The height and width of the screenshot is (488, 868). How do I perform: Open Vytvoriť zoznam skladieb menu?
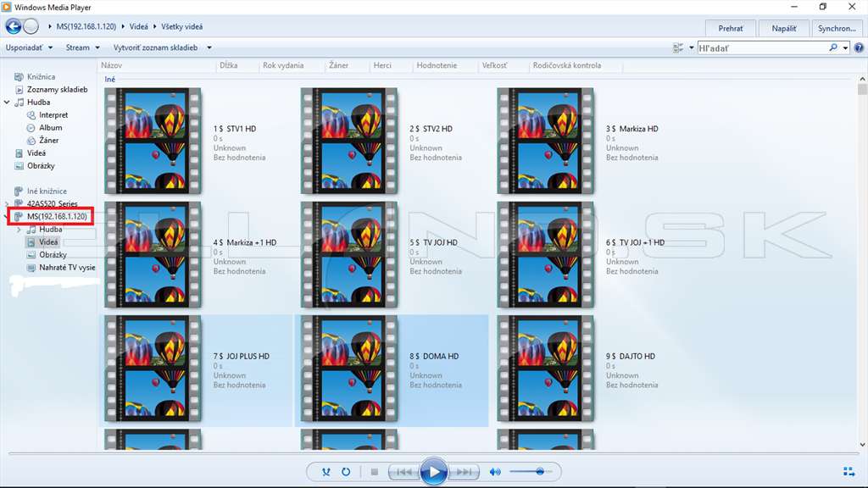(x=162, y=47)
